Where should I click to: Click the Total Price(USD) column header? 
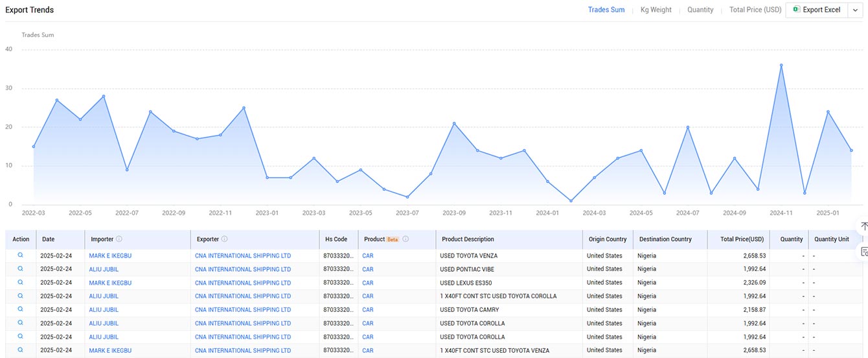pos(742,239)
